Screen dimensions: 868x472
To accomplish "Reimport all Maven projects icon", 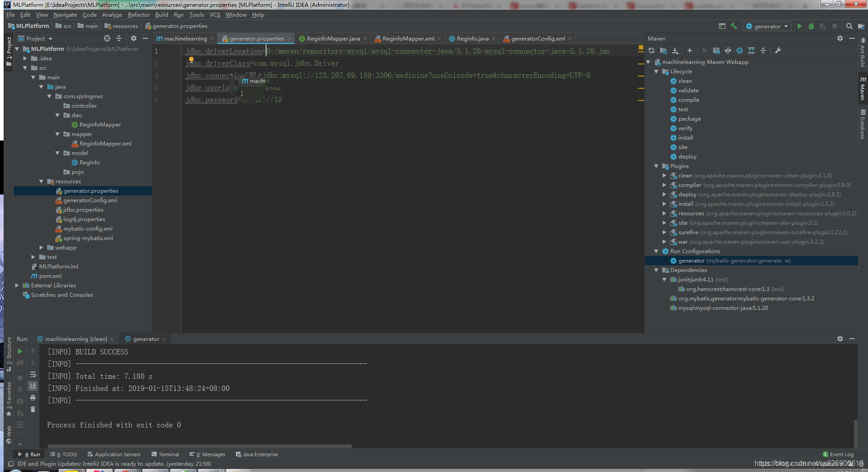I will point(651,51).
